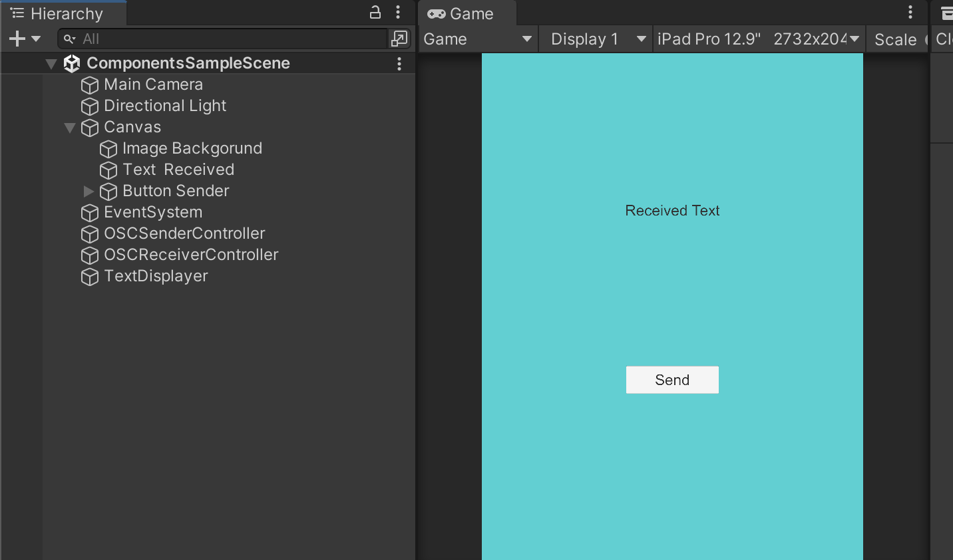953x560 pixels.
Task: Select the ComponentsSampleScene name
Action: tap(188, 63)
